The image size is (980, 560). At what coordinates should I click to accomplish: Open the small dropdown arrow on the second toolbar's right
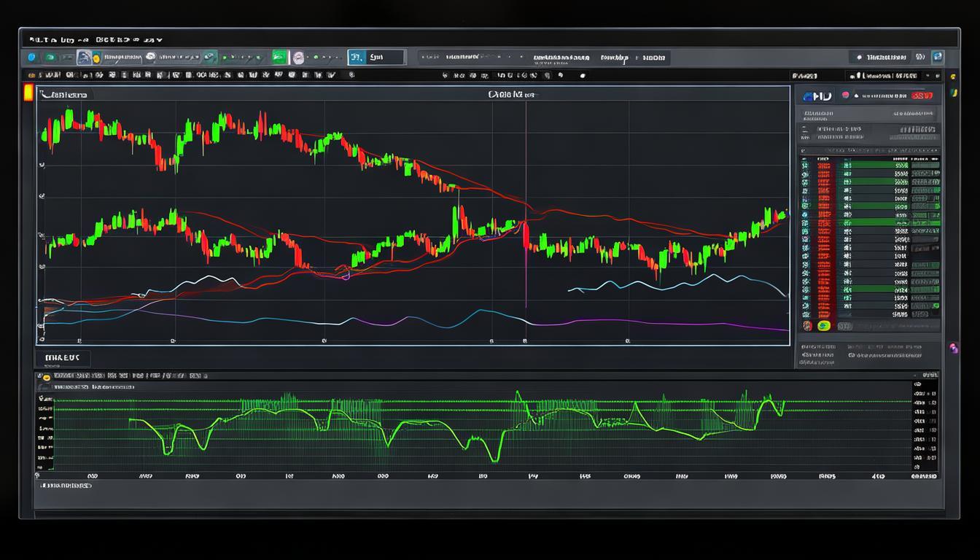pyautogui.click(x=927, y=75)
